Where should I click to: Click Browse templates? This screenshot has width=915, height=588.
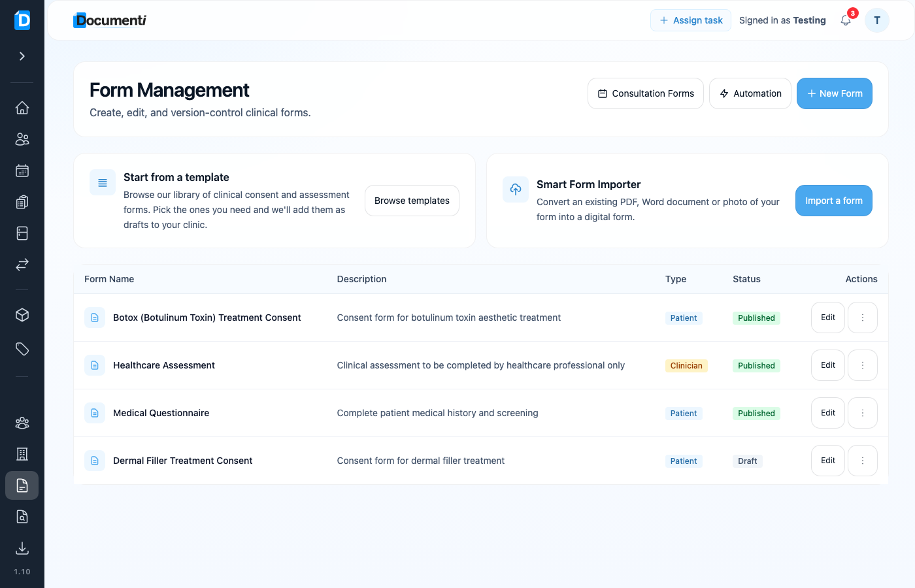(x=412, y=201)
